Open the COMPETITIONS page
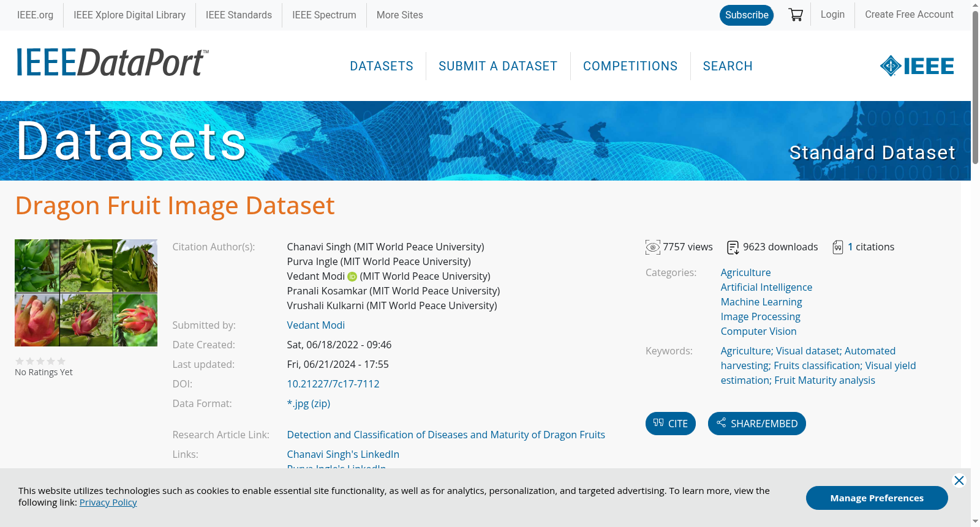The width and height of the screenshot is (980, 527). pos(630,66)
